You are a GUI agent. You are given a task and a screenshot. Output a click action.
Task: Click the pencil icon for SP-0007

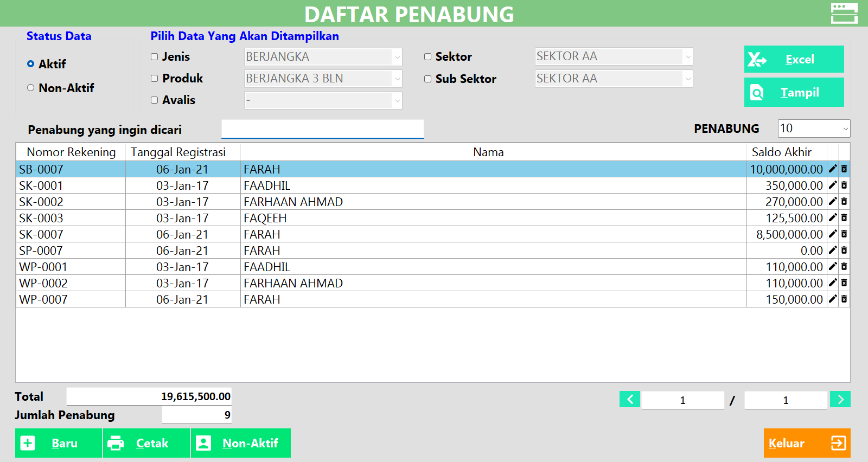[x=833, y=251]
